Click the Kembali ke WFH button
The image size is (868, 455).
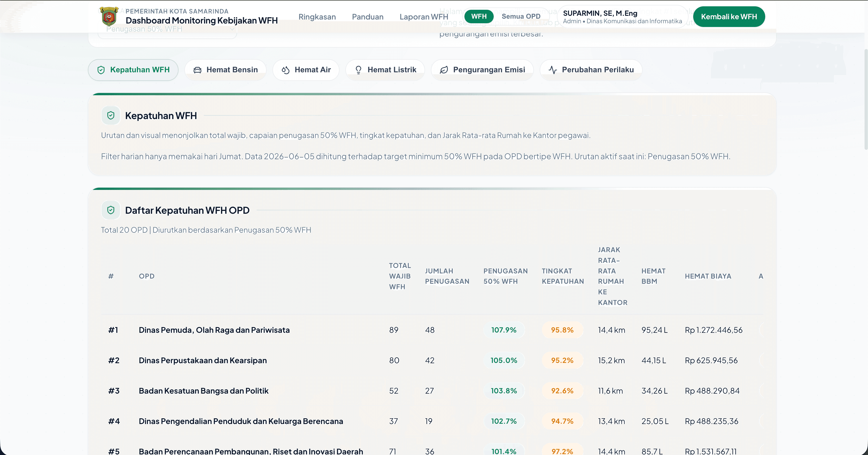729,17
